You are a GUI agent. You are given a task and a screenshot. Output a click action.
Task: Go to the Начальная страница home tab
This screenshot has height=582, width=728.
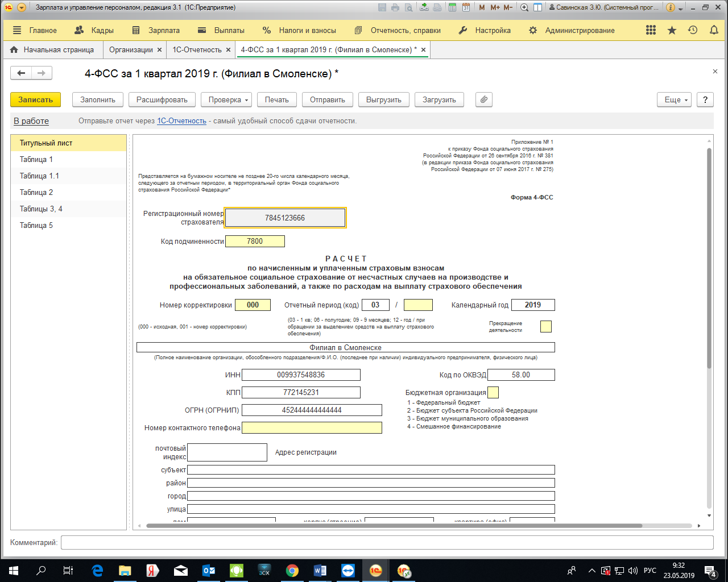52,49
